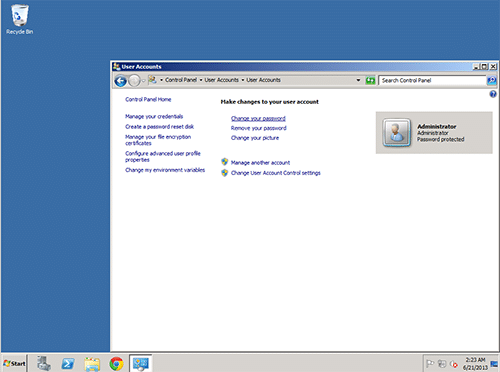
Task: Open Help with the blue question mark
Action: pos(493,94)
